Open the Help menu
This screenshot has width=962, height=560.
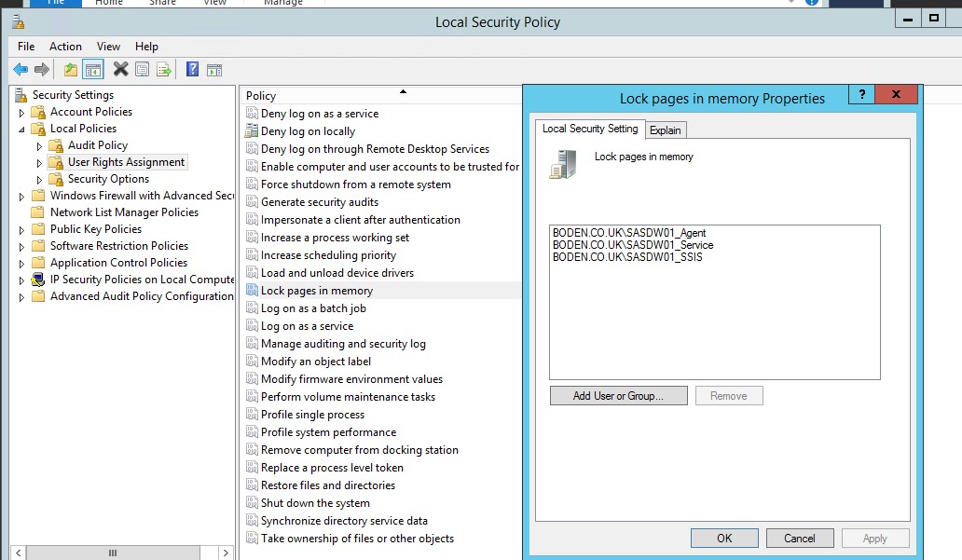tap(146, 47)
